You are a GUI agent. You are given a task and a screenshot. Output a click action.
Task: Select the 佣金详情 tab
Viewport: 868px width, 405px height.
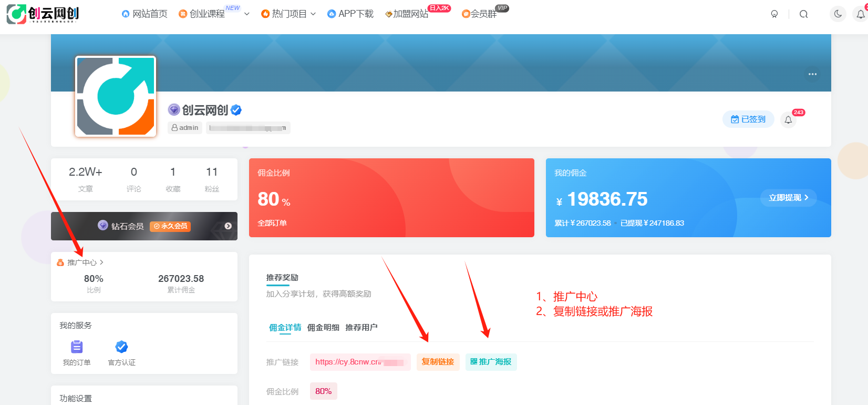tap(285, 328)
